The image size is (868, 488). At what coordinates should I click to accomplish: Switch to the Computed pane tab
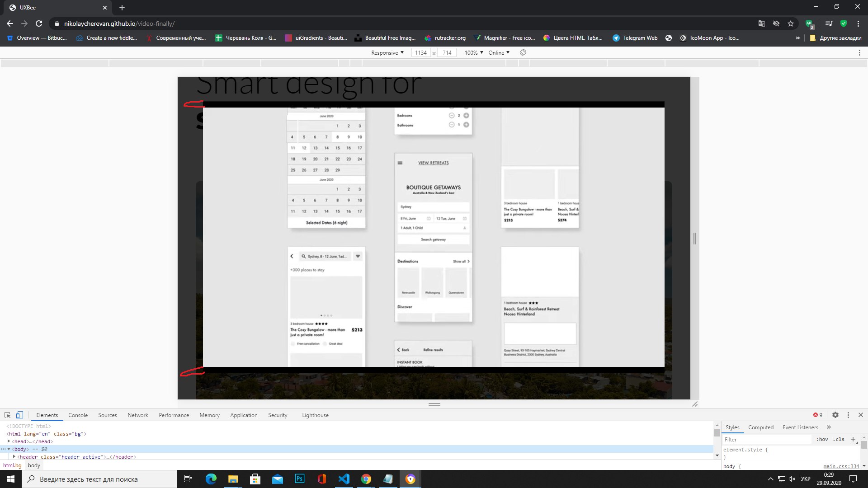(761, 427)
